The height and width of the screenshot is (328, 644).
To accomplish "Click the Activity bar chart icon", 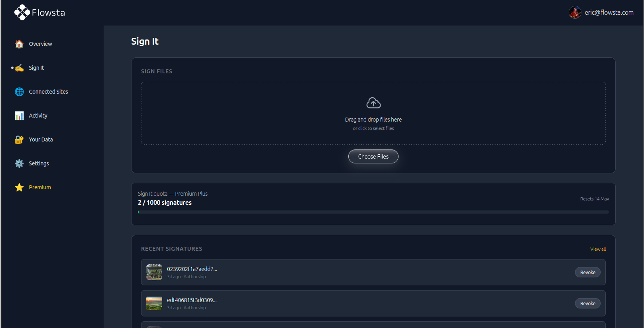I will 19,116.
